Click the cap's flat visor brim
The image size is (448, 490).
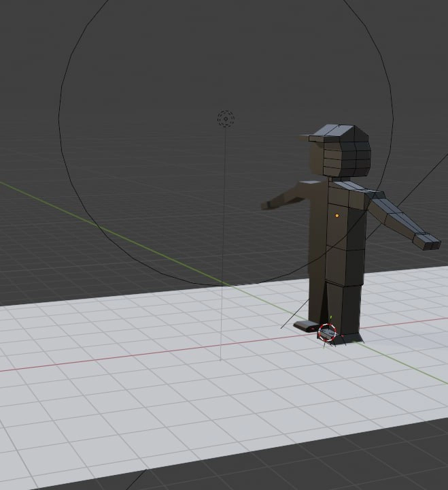point(309,138)
